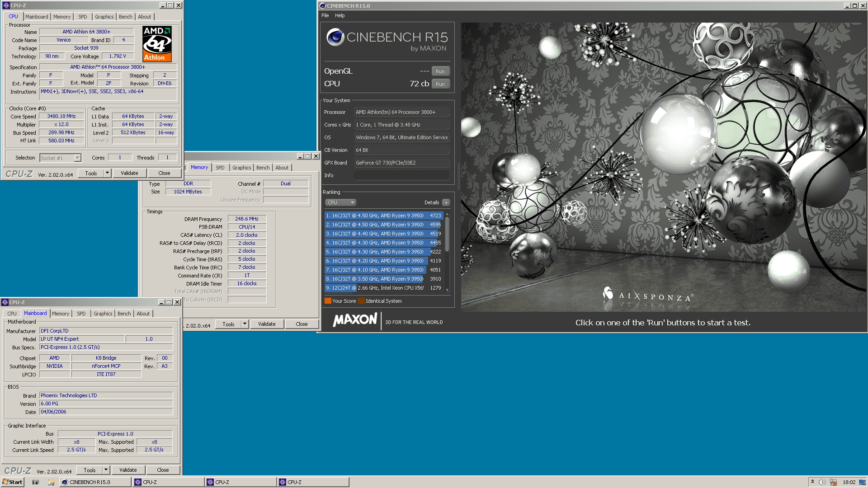The image size is (868, 488).
Task: Click the network tray icon
Action: pyautogui.click(x=833, y=482)
